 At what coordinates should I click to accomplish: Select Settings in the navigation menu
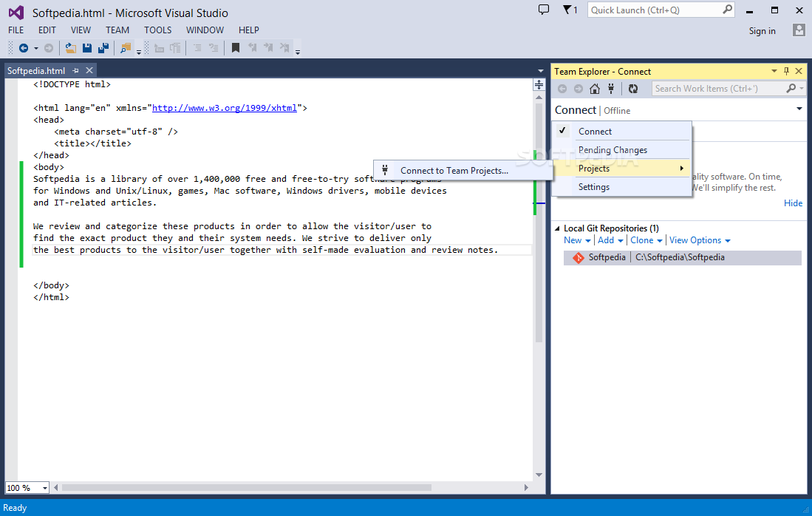tap(622, 187)
